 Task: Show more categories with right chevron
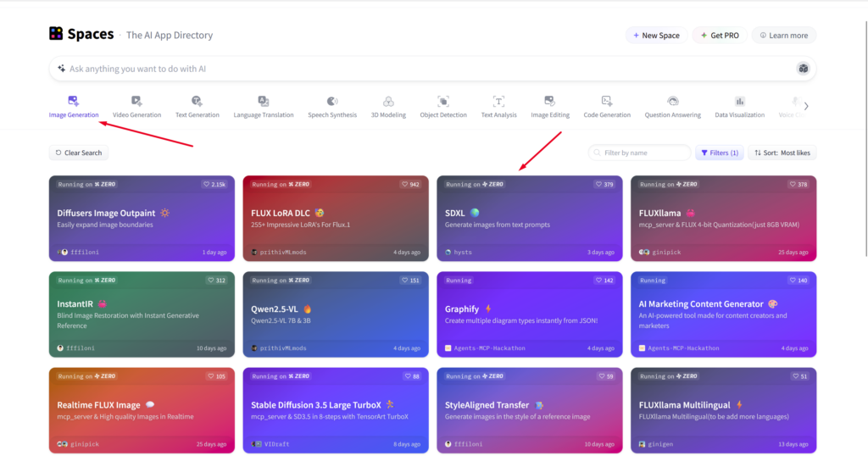pyautogui.click(x=806, y=106)
